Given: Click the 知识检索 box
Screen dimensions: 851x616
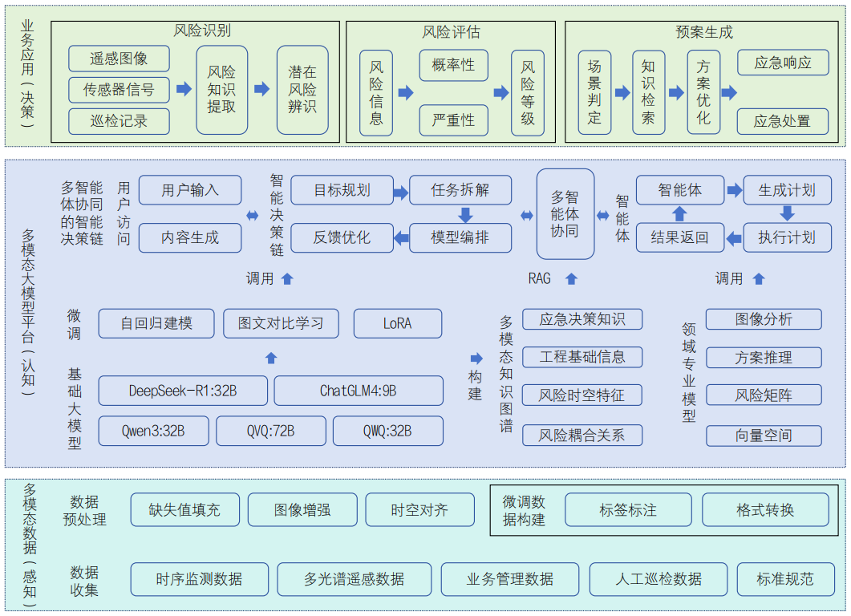Looking at the screenshot, I should click(648, 92).
